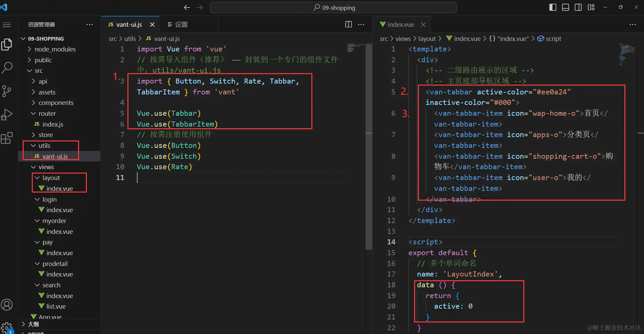
Task: Expand the components folder
Action: coord(59,103)
